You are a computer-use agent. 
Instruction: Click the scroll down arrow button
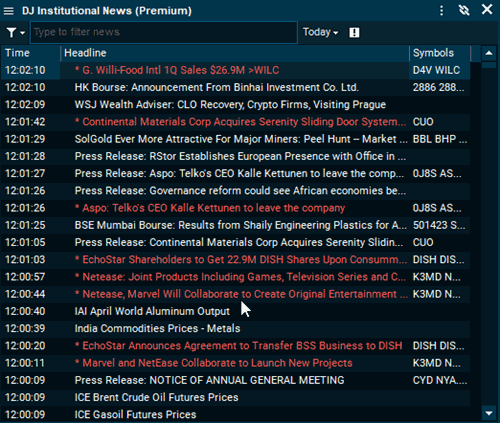[489, 414]
